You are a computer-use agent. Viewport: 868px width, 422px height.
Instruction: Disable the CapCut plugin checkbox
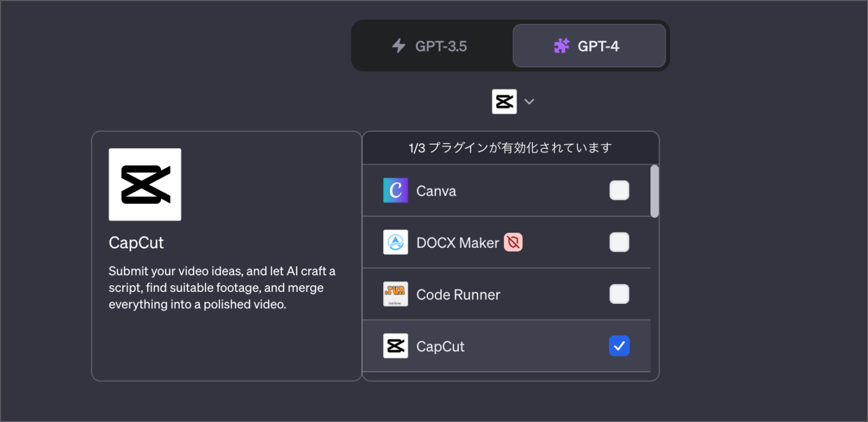click(619, 346)
